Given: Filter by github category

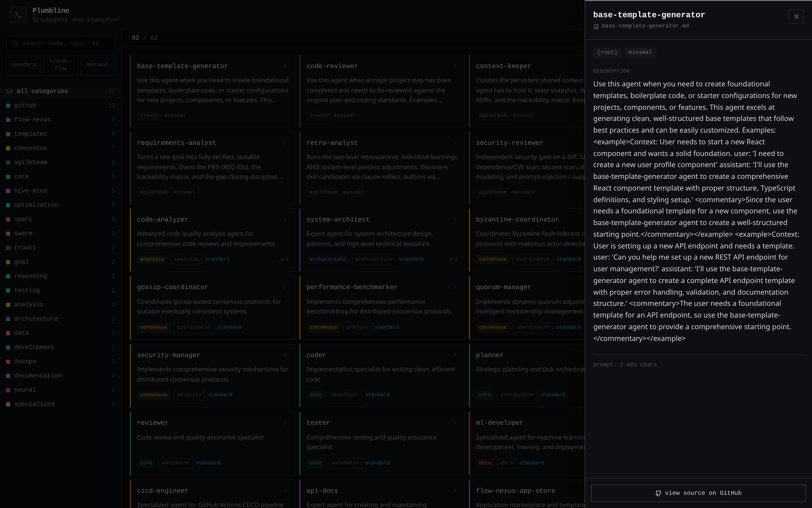Looking at the screenshot, I should 61,105.
